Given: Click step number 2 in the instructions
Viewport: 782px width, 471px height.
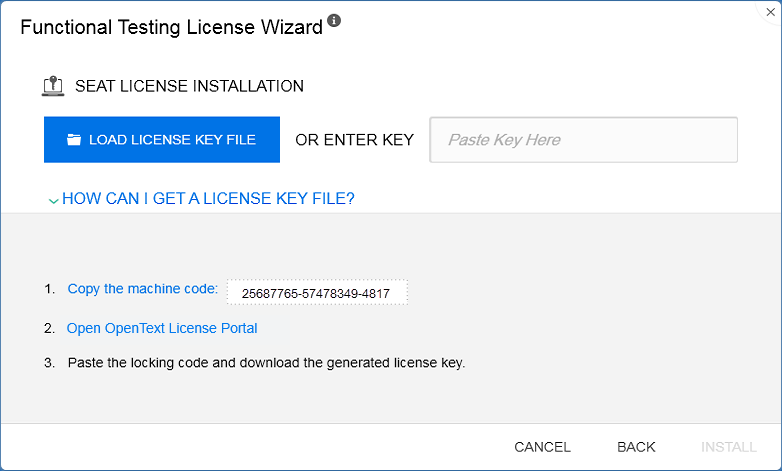Looking at the screenshot, I should (x=49, y=328).
